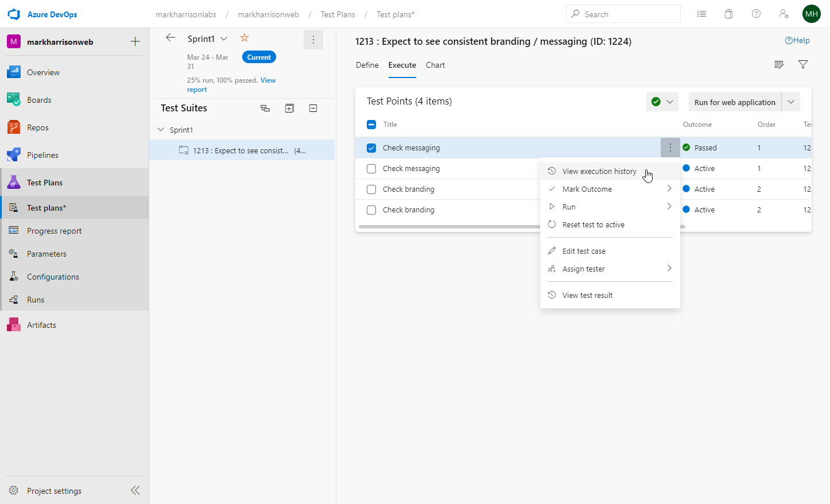Screen dimensions: 830x504
Task: Uncheck the first Check messaging row
Action: (x=371, y=148)
